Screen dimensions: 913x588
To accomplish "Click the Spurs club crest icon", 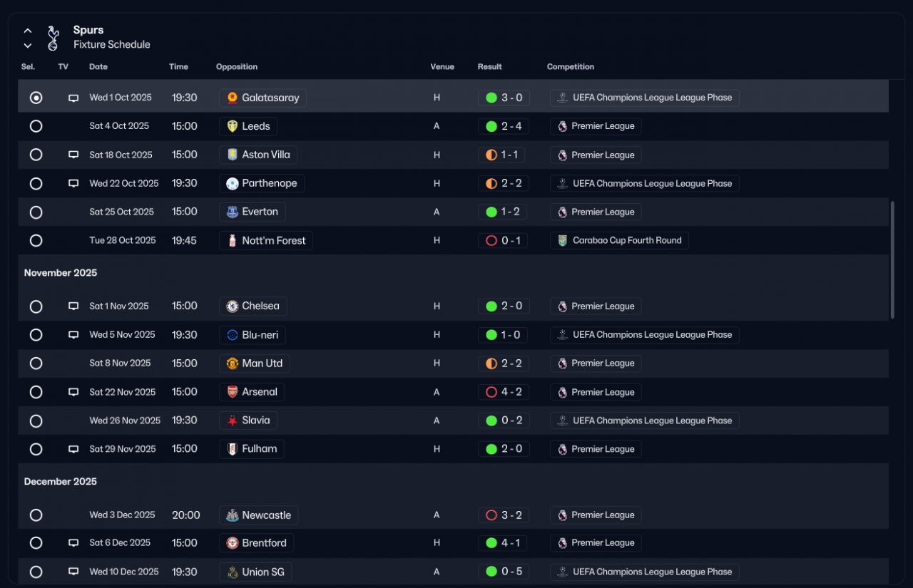I will (x=53, y=38).
